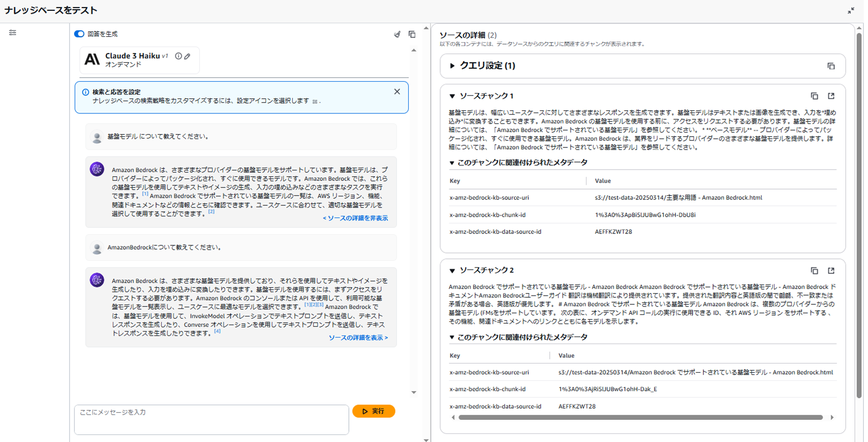Dismiss the 検索と応答を設定 info banner

(x=397, y=92)
